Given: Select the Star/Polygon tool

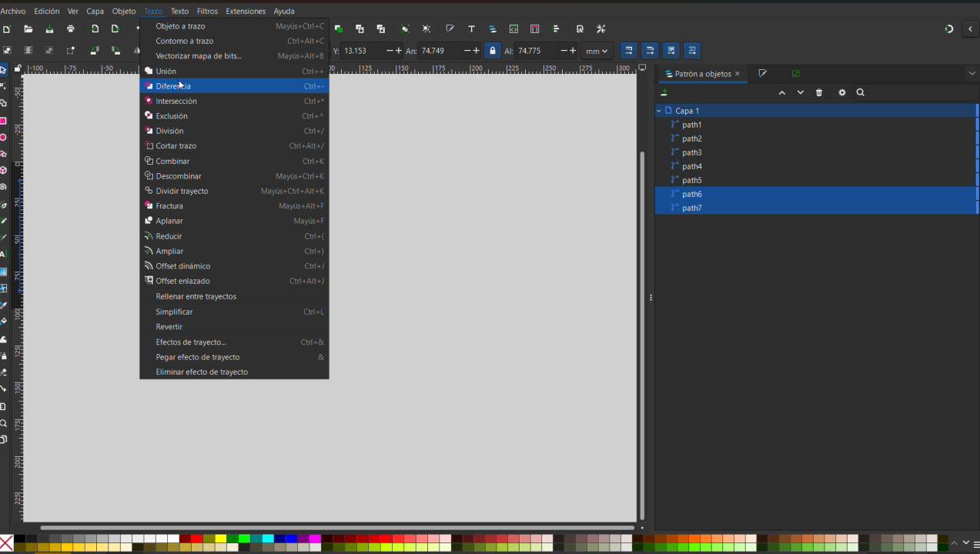Looking at the screenshot, I should pos(4,154).
